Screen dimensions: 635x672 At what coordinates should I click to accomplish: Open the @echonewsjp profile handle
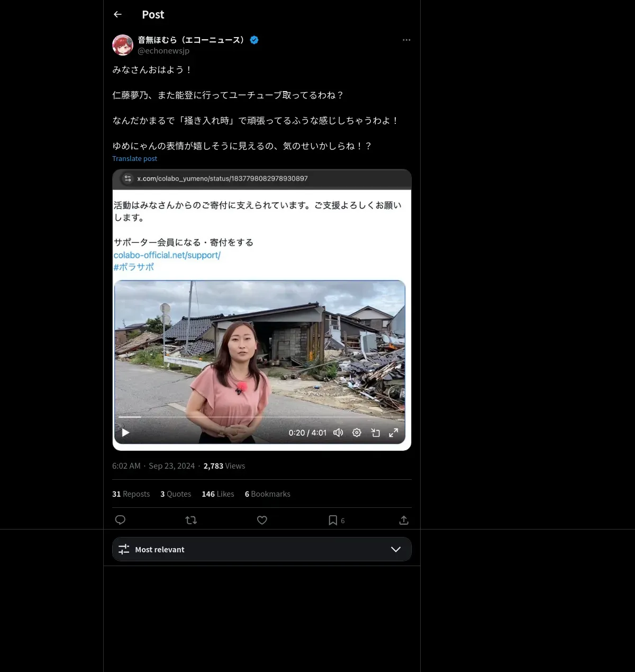tap(164, 51)
